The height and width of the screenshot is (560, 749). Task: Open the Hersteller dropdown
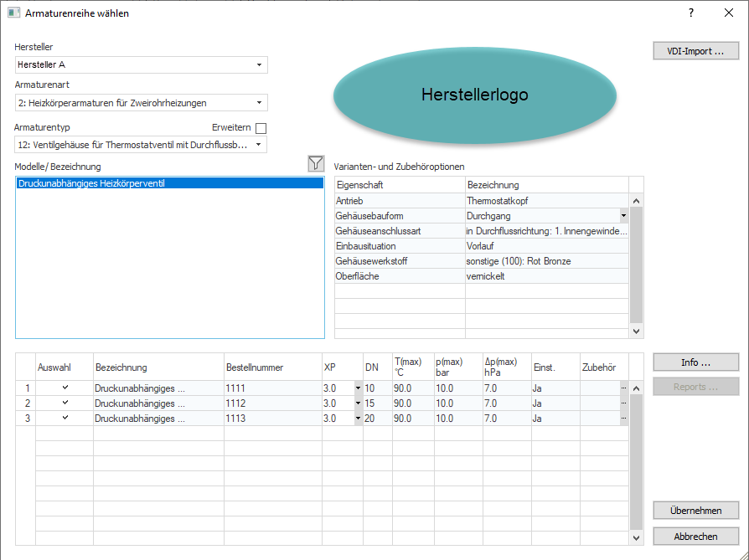(259, 65)
